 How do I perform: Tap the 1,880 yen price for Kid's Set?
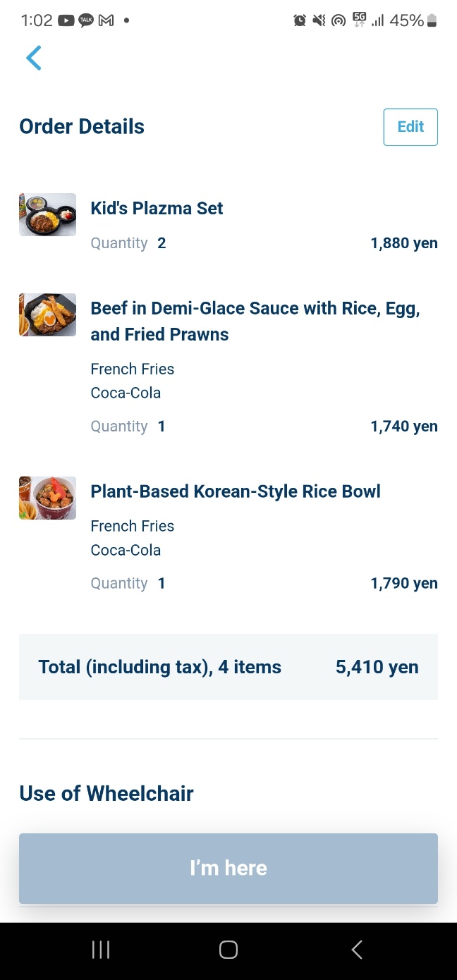pos(404,243)
